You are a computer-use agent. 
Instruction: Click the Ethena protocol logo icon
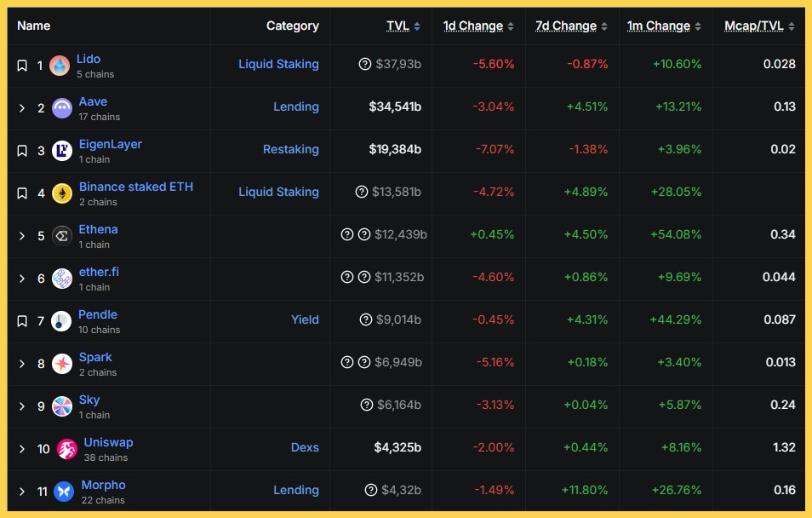coord(62,236)
